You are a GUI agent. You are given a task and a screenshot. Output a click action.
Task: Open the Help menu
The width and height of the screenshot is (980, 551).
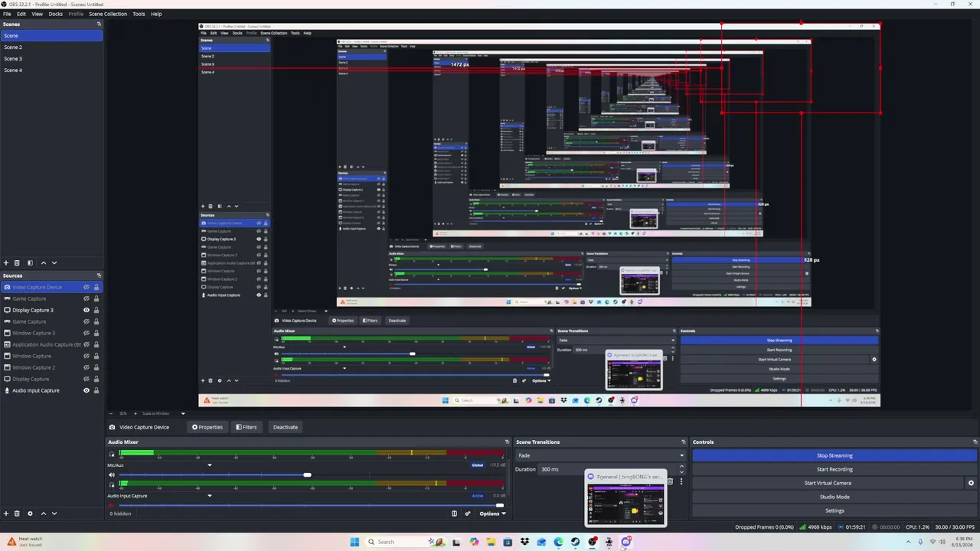[x=156, y=14]
